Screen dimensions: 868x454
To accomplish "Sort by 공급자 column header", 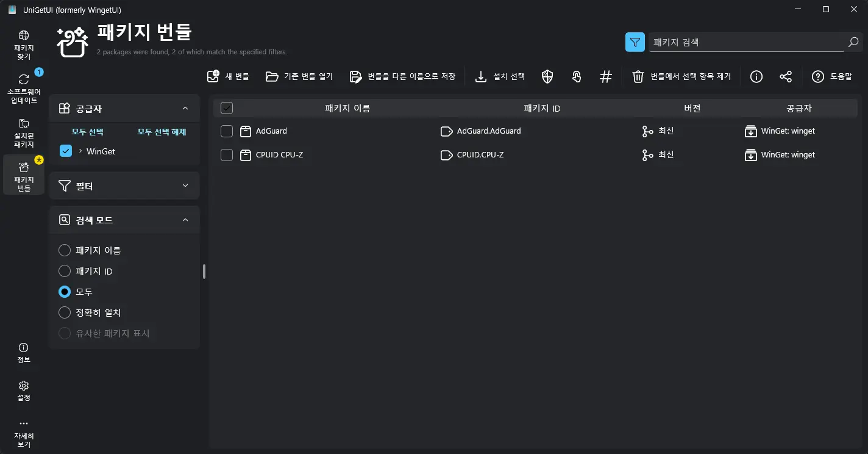I will pos(799,108).
